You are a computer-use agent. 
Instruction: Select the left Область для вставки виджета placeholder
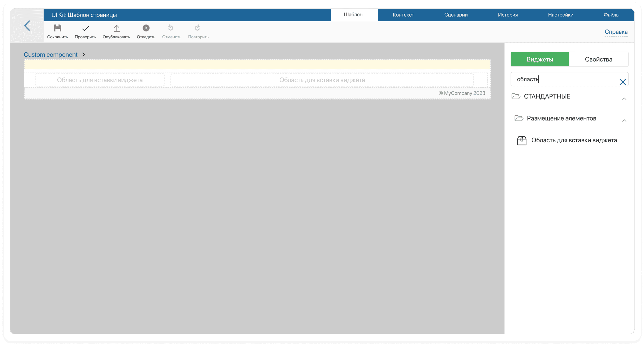100,80
